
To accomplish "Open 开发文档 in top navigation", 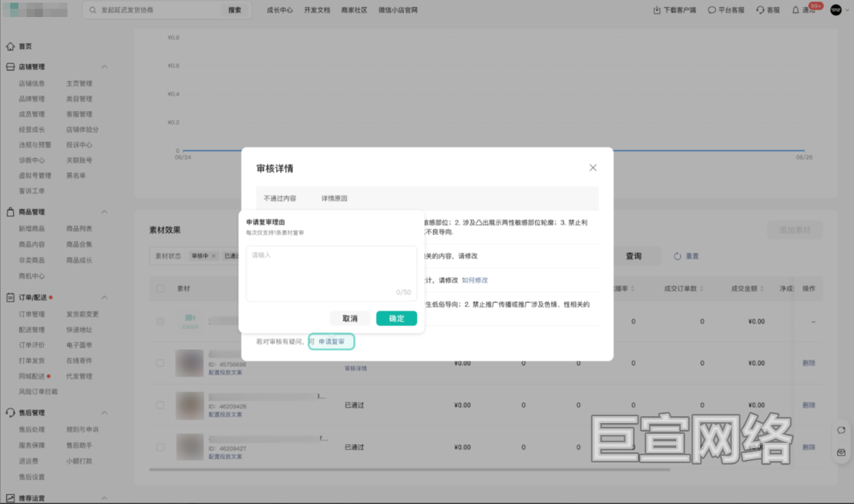I will coord(317,10).
